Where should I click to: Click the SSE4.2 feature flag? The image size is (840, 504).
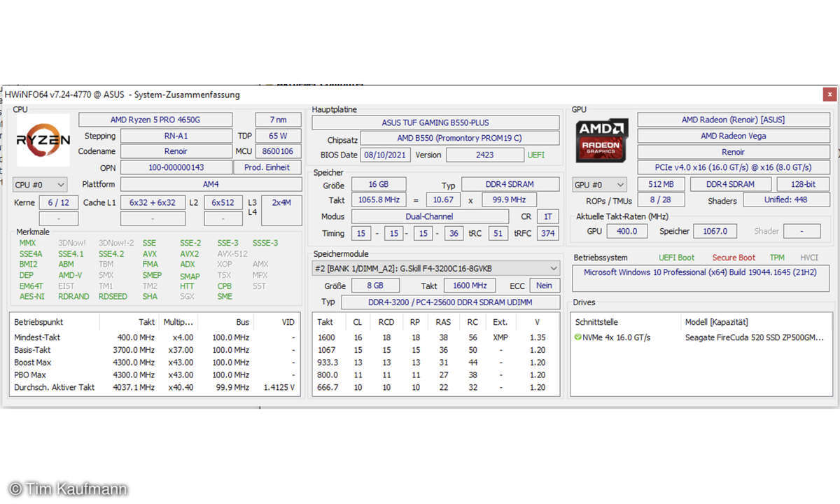tap(111, 254)
